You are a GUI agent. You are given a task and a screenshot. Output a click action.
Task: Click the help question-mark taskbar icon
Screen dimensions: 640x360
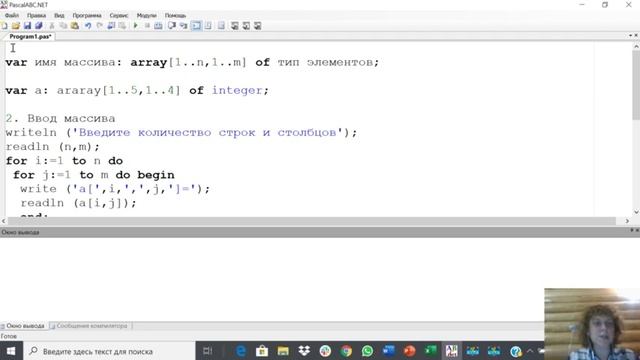516,351
